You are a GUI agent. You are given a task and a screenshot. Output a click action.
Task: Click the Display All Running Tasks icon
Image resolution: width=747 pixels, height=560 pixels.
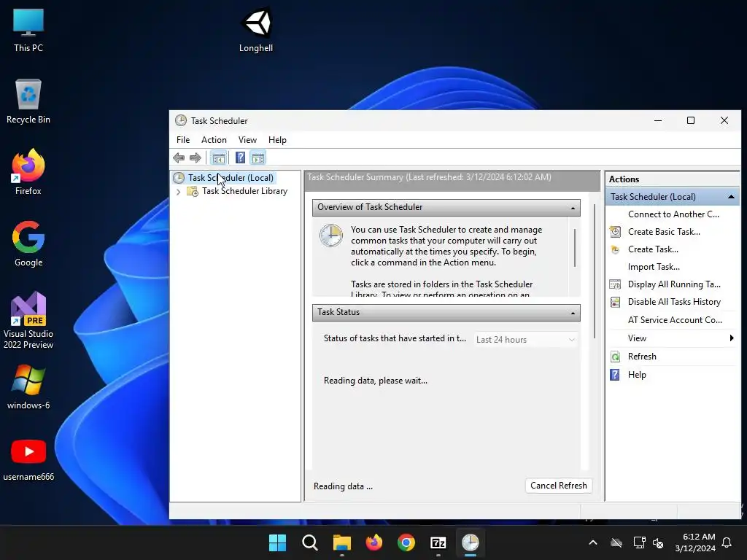pyautogui.click(x=616, y=285)
